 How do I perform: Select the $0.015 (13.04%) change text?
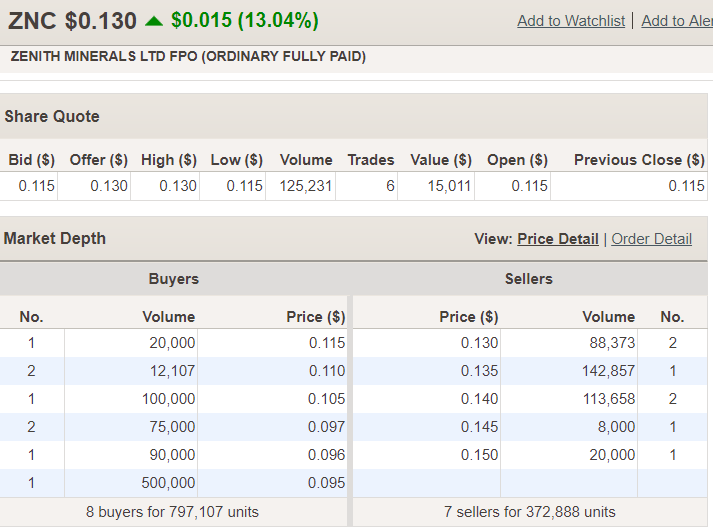[245, 20]
